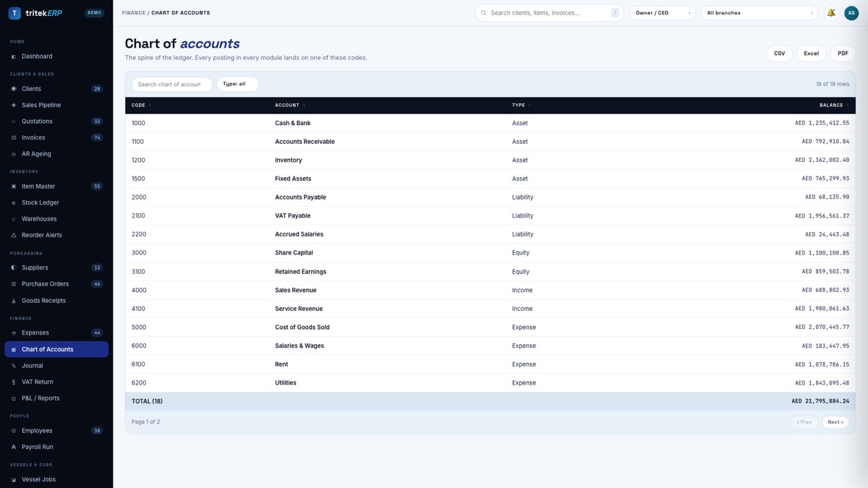The width and height of the screenshot is (868, 488).
Task: Click the Invoices sidebar icon
Action: 14,137
